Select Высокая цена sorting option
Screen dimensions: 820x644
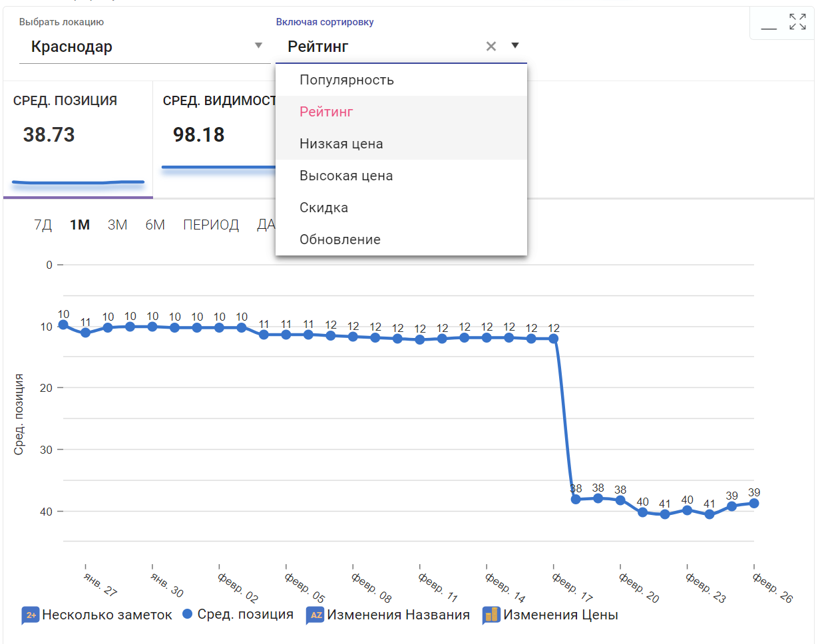tap(346, 176)
